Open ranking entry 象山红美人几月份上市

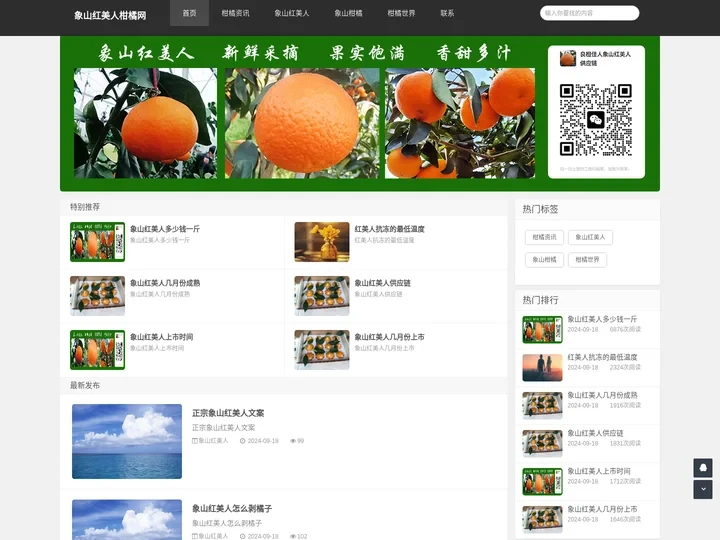click(x=602, y=509)
